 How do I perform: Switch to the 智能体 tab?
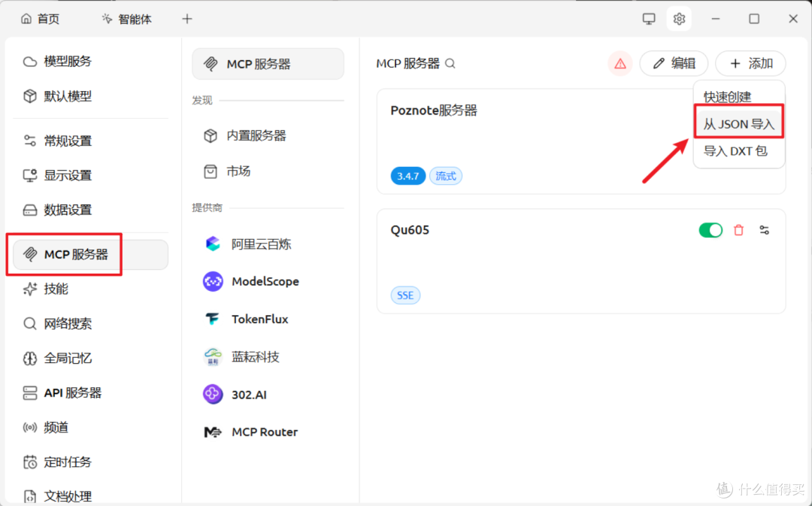(127, 19)
